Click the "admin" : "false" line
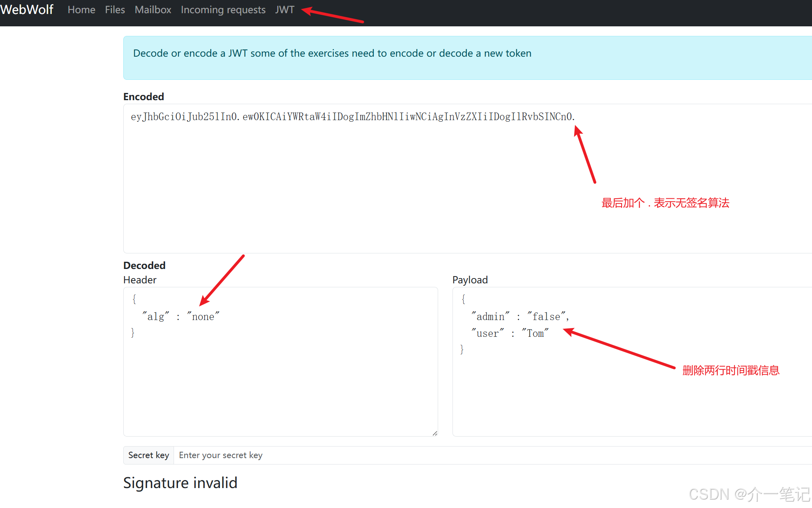This screenshot has height=508, width=812. [x=520, y=316]
